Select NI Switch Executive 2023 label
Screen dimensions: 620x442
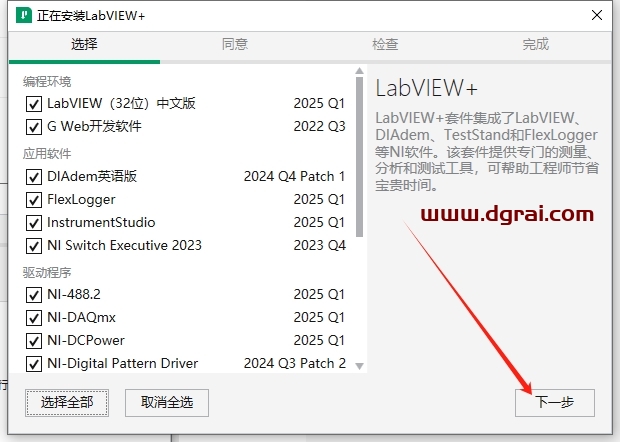point(124,245)
